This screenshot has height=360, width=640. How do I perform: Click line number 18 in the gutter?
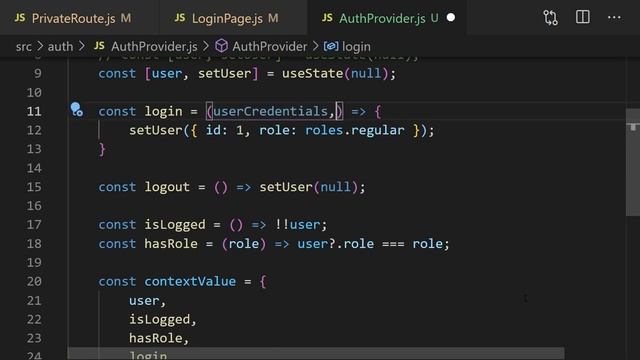34,244
